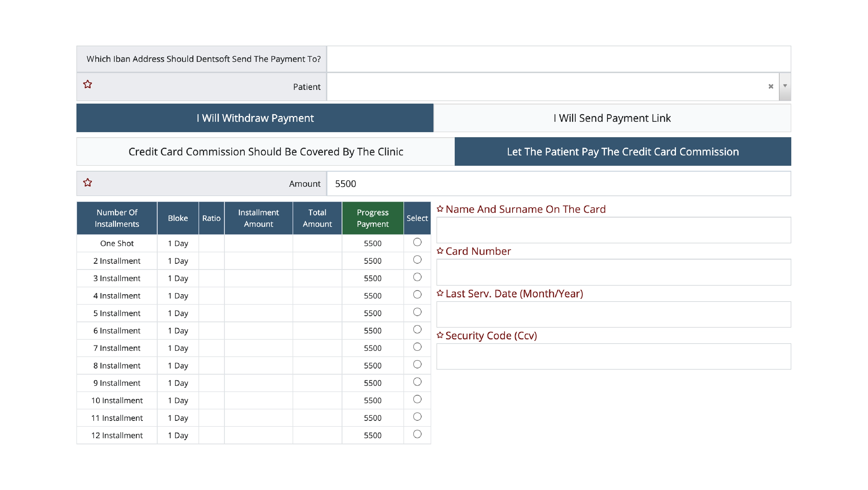Let the patient pay the card commission
The height and width of the screenshot is (490, 868).
tap(623, 152)
